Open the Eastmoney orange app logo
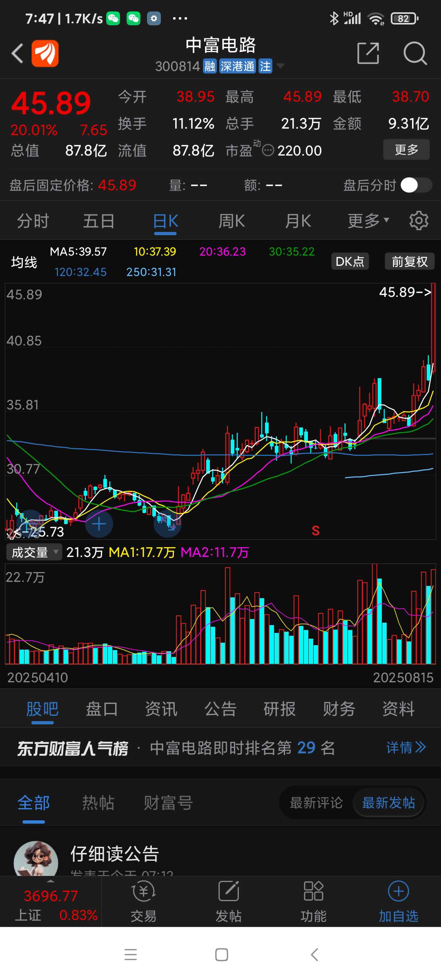This screenshot has width=441, height=980. tap(45, 53)
